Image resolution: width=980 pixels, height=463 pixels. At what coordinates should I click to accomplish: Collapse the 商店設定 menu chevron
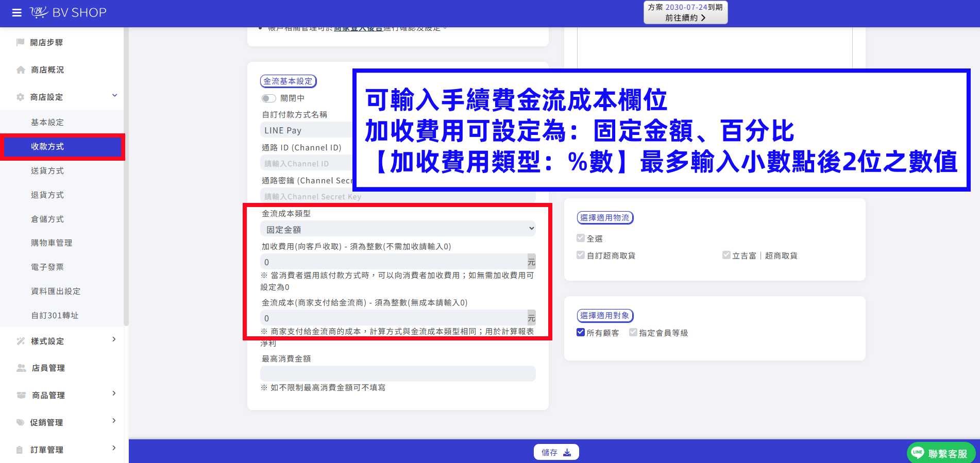coord(114,96)
